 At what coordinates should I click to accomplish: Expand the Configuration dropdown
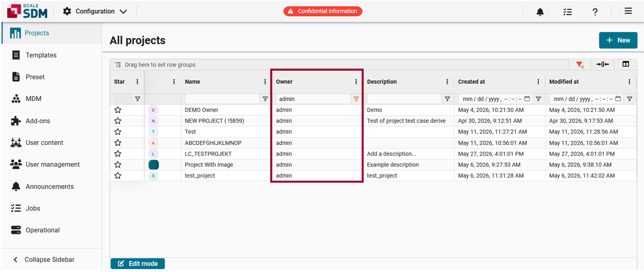point(95,11)
